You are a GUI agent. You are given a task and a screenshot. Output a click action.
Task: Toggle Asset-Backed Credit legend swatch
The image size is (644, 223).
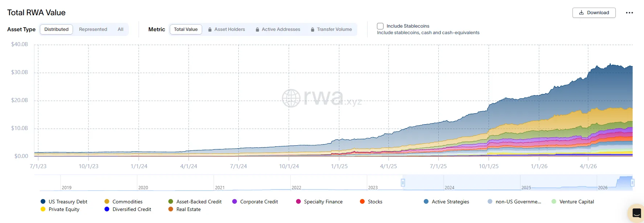[171, 202]
